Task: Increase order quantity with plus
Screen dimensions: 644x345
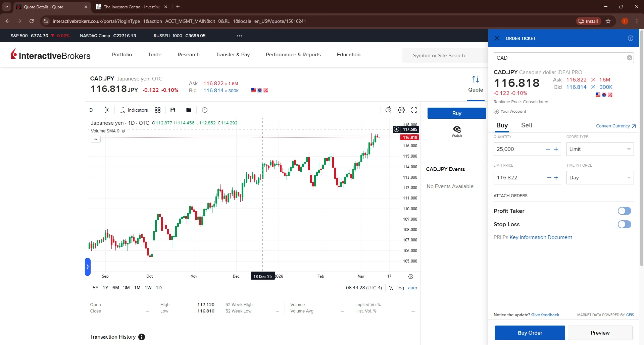Action: pos(556,149)
